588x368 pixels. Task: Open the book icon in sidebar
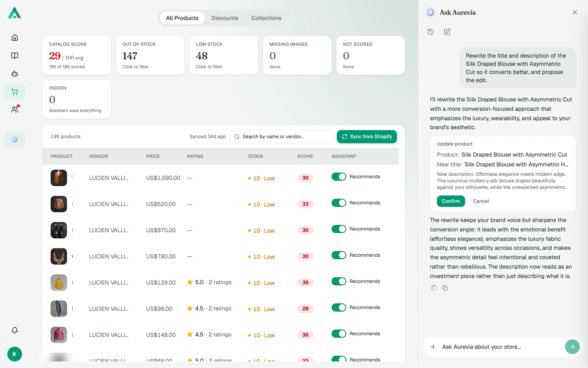(x=14, y=55)
